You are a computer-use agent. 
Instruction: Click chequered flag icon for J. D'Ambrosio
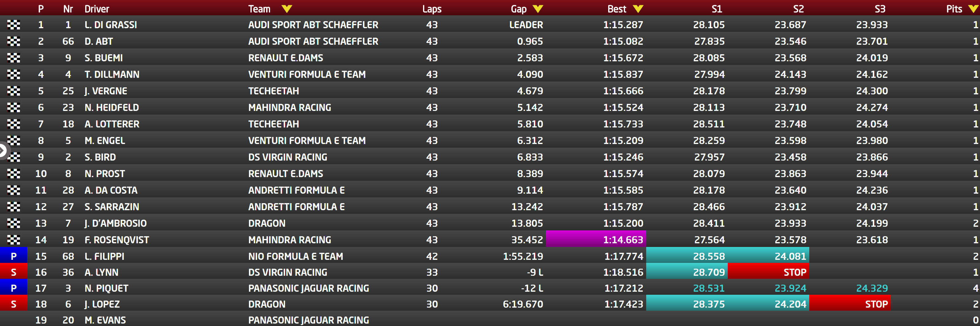point(14,223)
